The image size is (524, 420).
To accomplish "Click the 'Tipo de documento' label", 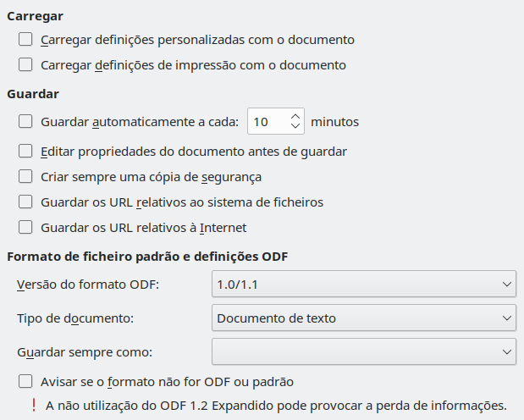I will coord(75,318).
